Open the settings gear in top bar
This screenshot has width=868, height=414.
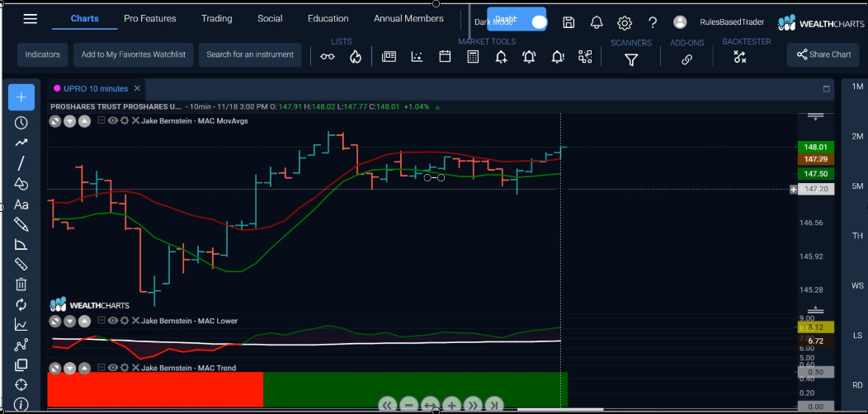tap(625, 23)
